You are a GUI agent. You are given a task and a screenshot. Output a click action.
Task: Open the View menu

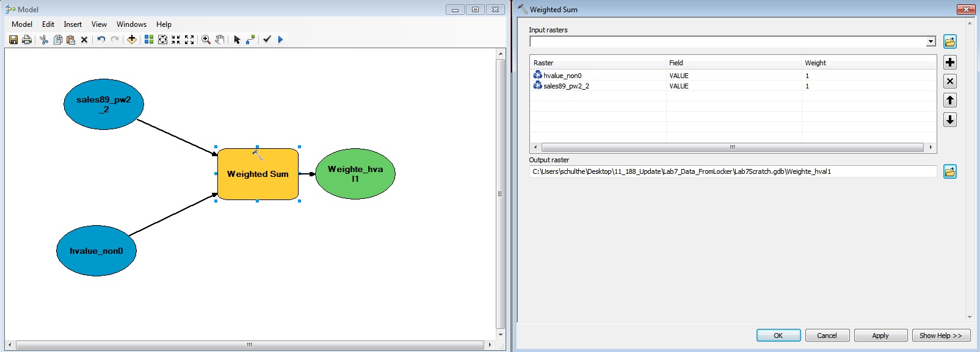pyautogui.click(x=99, y=24)
